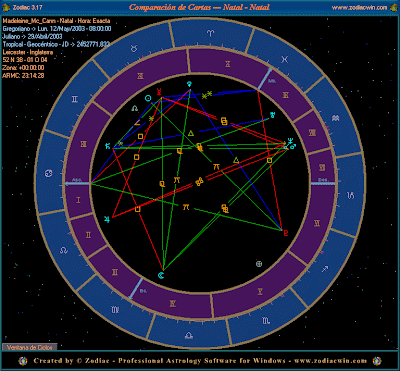The width and height of the screenshot is (400, 371).
Task: Select the Virgo symbol on the zodiac wheel
Action: tap(115, 310)
